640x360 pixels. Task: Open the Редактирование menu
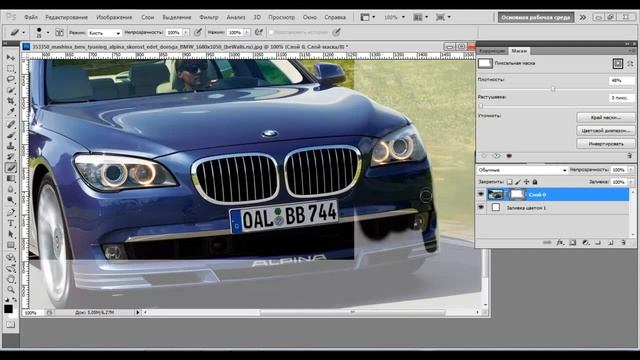67,17
